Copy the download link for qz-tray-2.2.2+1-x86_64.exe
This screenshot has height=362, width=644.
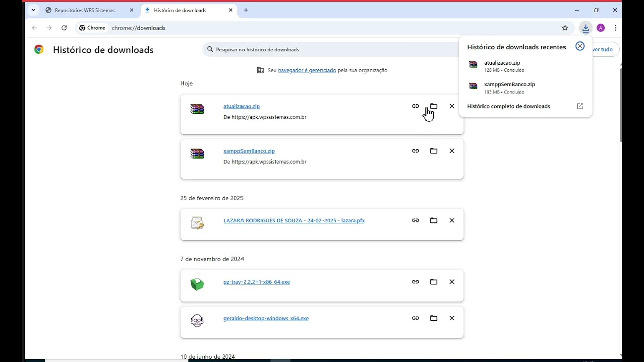tap(415, 282)
